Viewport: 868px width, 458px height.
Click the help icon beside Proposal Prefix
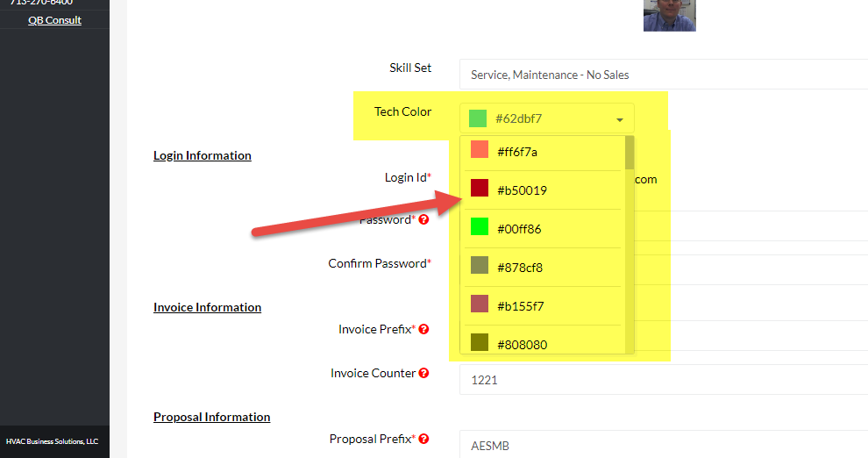(x=423, y=439)
